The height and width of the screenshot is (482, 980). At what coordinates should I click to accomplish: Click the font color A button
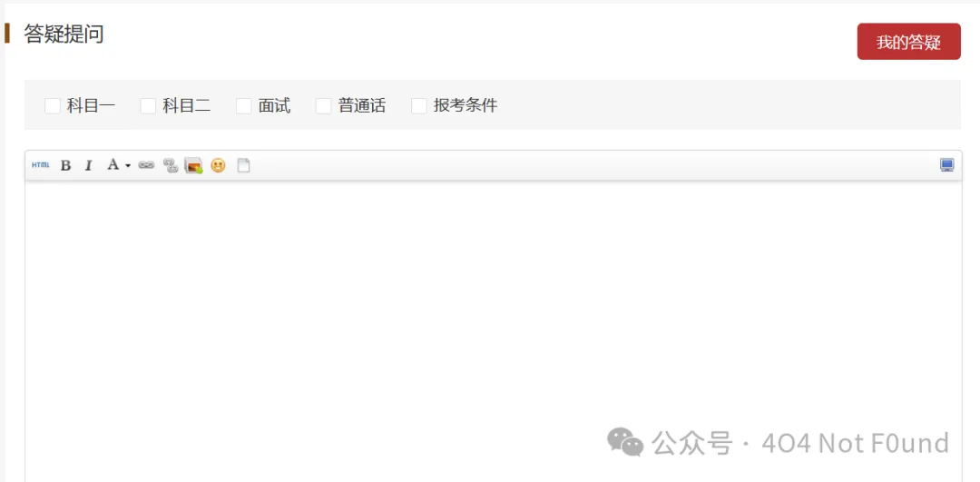pos(113,165)
